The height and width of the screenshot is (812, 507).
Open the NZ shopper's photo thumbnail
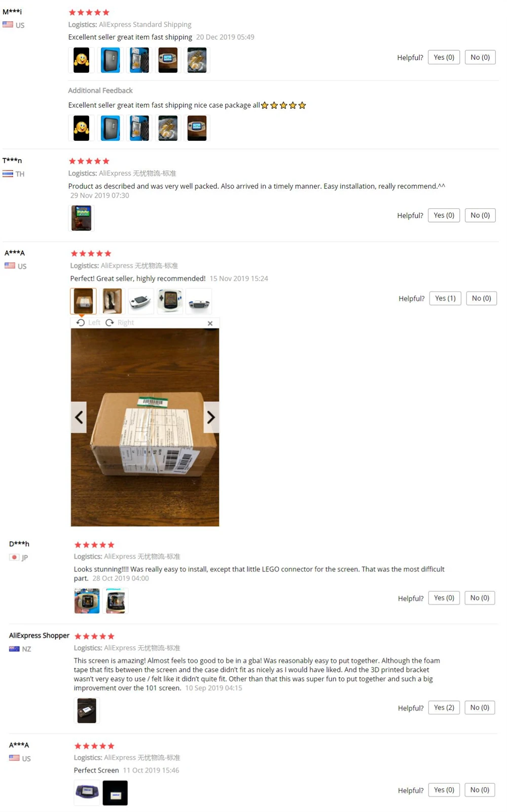[87, 710]
